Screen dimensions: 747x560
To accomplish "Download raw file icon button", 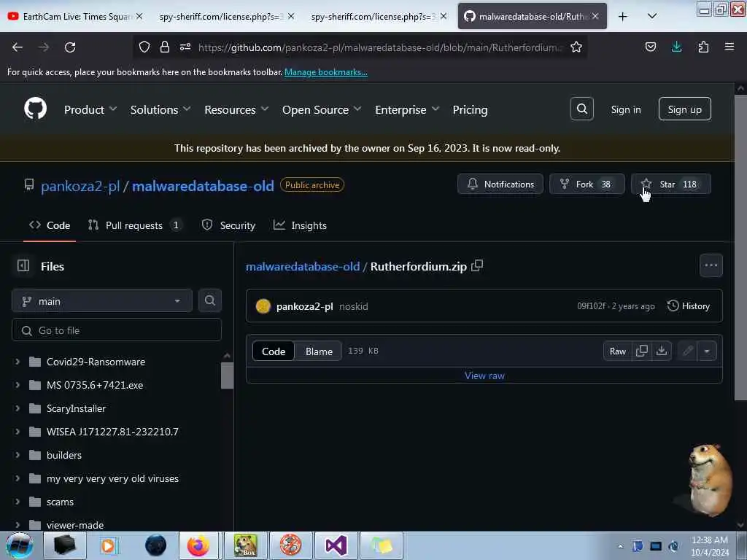I will pos(661,351).
